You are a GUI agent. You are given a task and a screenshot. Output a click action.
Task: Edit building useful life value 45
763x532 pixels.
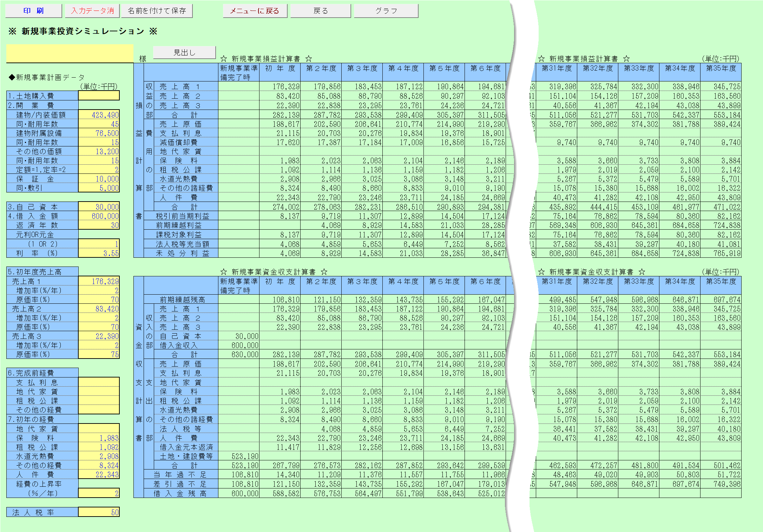tap(99, 124)
